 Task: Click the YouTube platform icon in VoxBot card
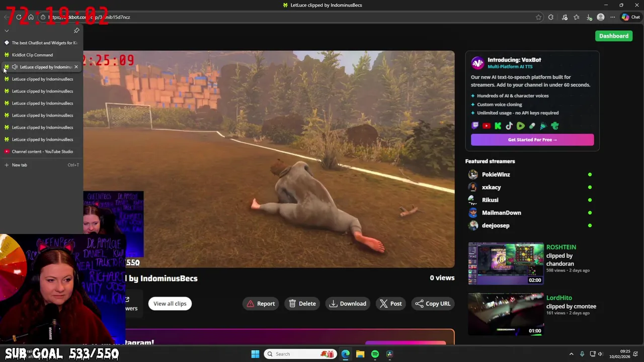[486, 126]
